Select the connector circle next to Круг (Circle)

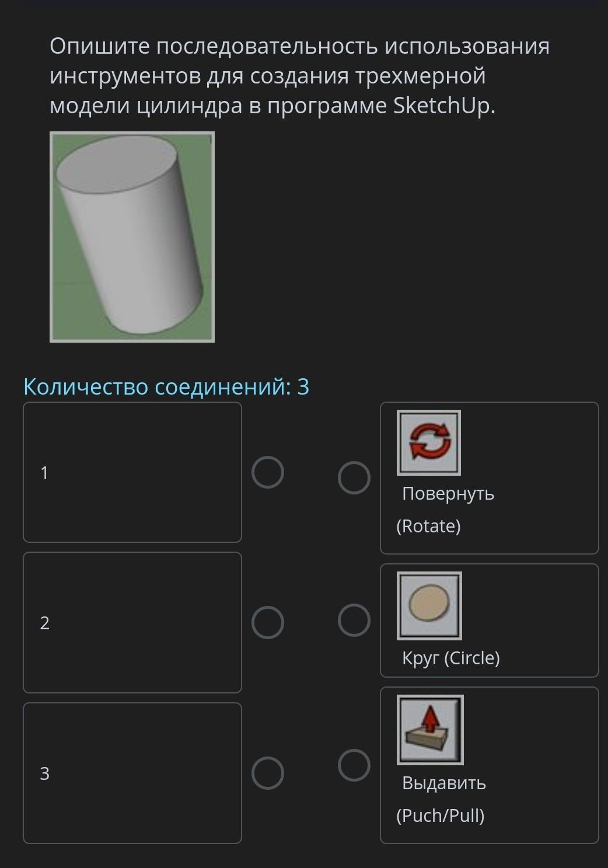[x=354, y=620]
